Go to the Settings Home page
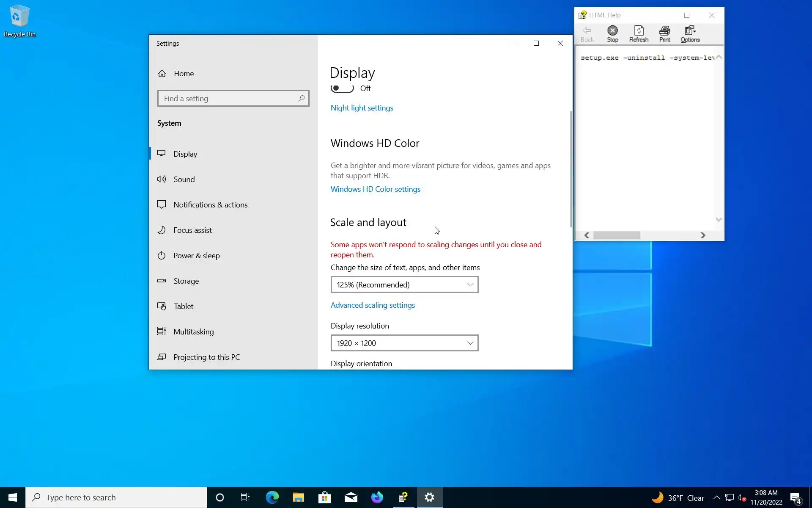The width and height of the screenshot is (812, 508). click(184, 73)
